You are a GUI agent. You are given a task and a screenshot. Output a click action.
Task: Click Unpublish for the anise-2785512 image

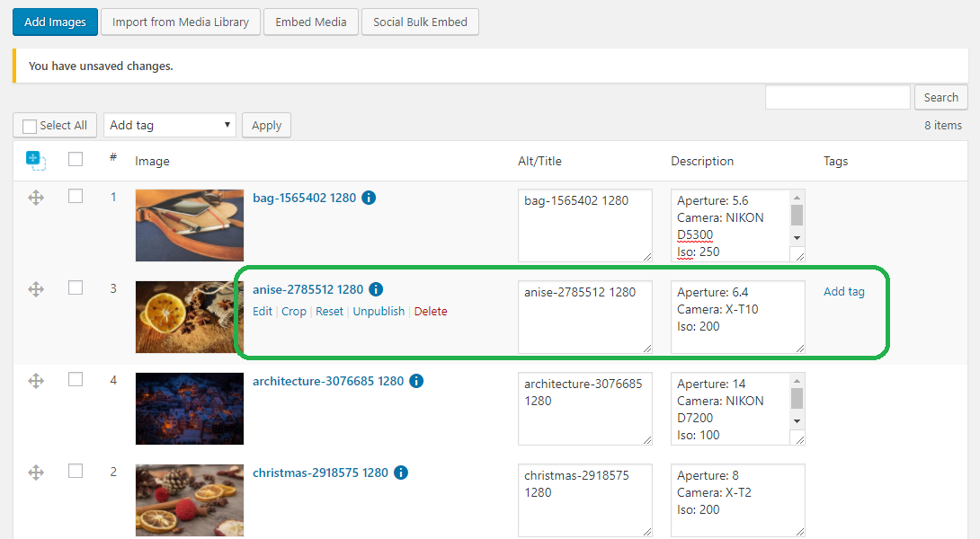click(x=379, y=311)
